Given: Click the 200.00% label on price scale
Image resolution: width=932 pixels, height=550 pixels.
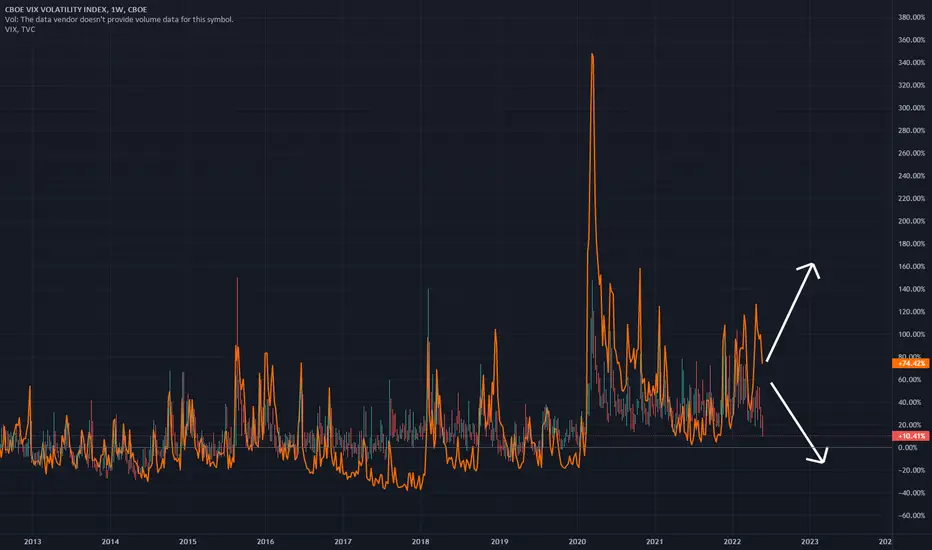Looking at the screenshot, I should pos(911,221).
